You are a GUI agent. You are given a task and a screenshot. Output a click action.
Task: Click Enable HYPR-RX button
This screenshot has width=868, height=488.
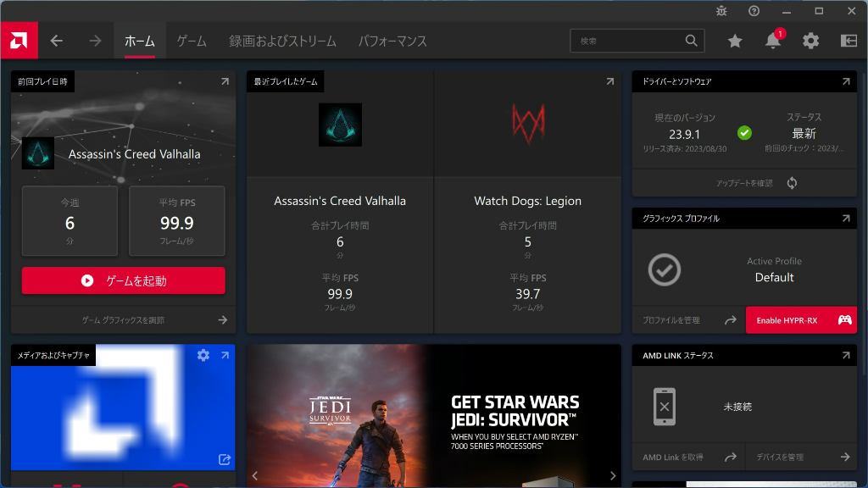801,319
